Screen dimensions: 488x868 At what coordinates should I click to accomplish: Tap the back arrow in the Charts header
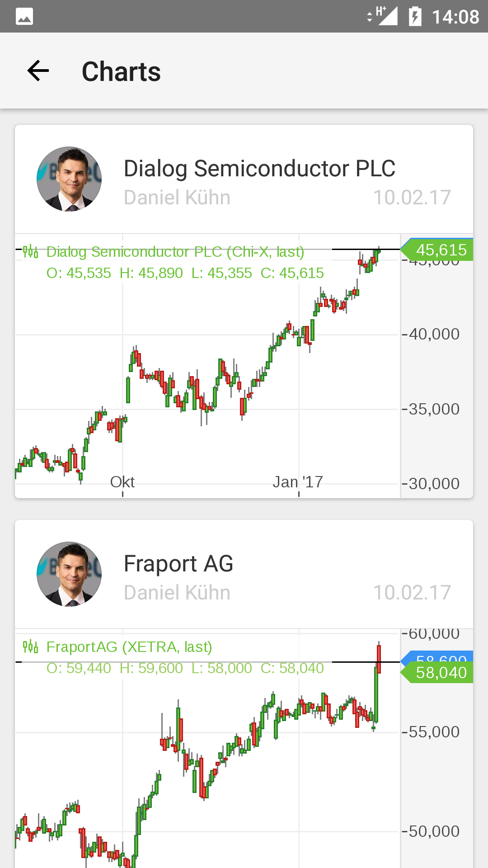coord(38,71)
